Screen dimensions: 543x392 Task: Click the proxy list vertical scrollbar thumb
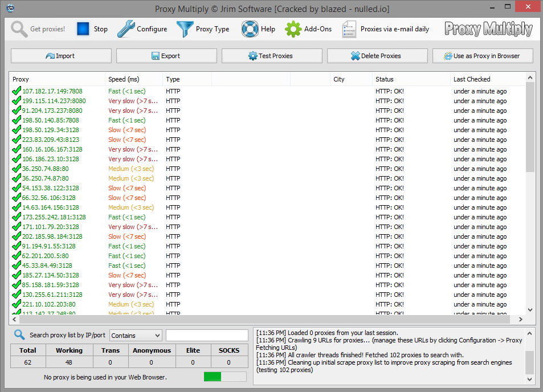point(530,128)
